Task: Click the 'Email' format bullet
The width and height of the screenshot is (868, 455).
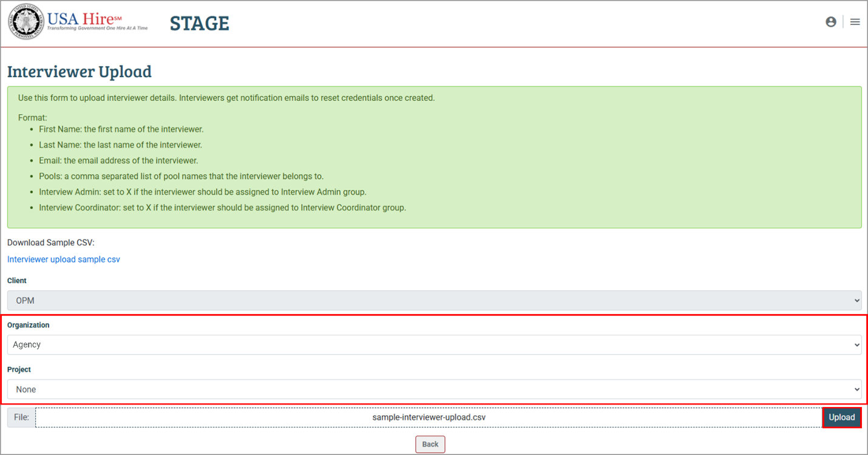Action: click(x=118, y=161)
